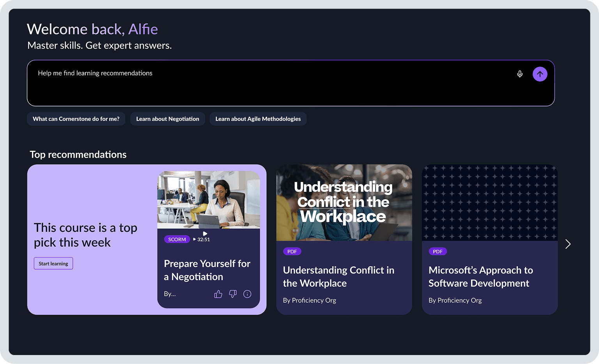The image size is (599, 364).
Task: Open 'Prepare Yourself for a Negotiation' title
Action: click(x=207, y=270)
